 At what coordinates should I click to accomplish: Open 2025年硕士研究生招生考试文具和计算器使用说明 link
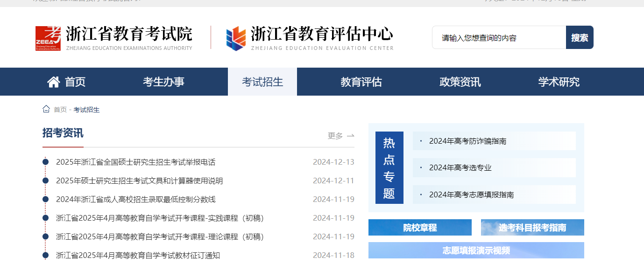coord(139,181)
